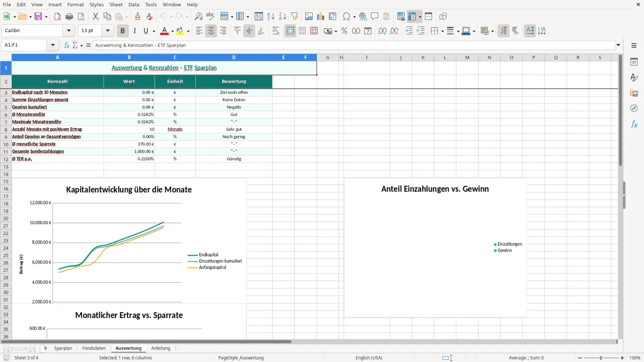Insert a hyperlink

coord(363,17)
